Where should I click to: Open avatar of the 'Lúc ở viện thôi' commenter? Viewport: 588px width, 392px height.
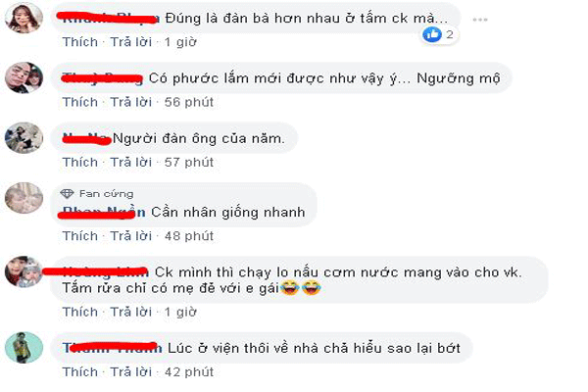pyautogui.click(x=24, y=347)
